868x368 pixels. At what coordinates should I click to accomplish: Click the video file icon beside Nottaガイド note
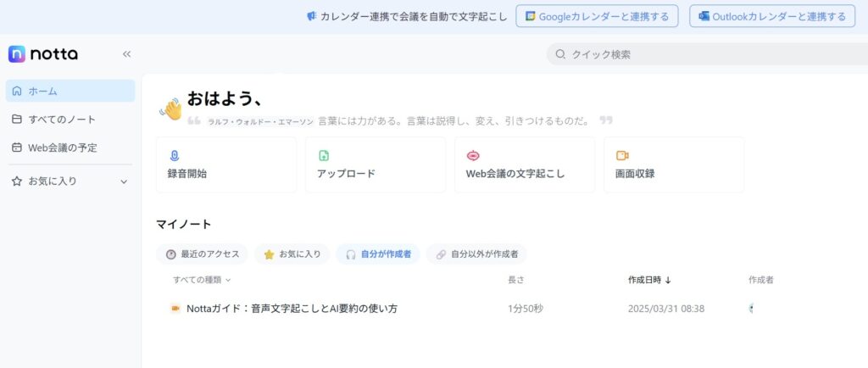coord(175,309)
